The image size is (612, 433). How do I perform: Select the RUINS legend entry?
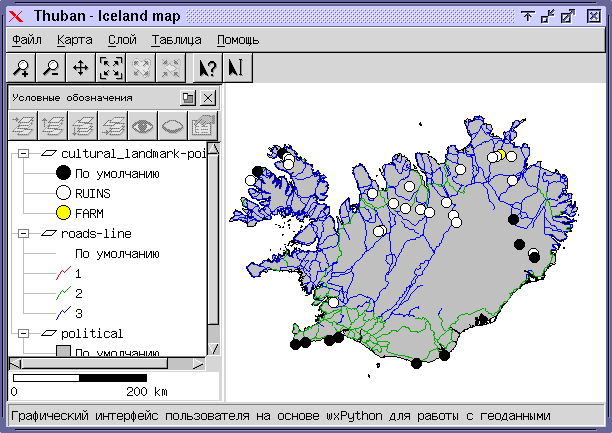coord(93,194)
